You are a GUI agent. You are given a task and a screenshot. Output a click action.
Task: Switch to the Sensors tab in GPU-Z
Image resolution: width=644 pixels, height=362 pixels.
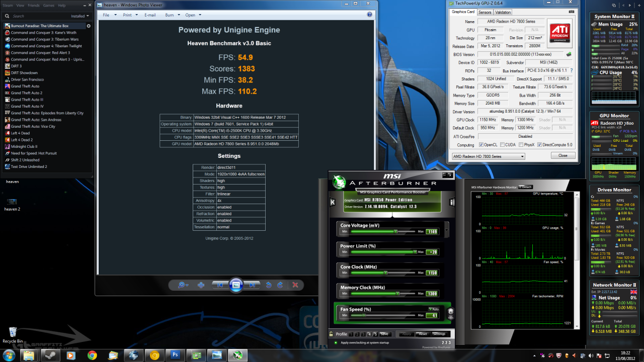[x=485, y=12]
